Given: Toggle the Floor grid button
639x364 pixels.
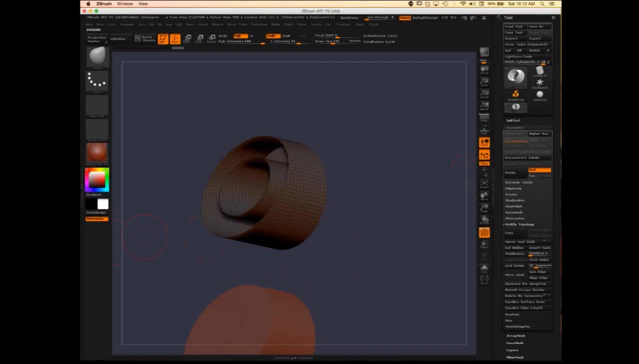Looking at the screenshot, I should pyautogui.click(x=484, y=130).
